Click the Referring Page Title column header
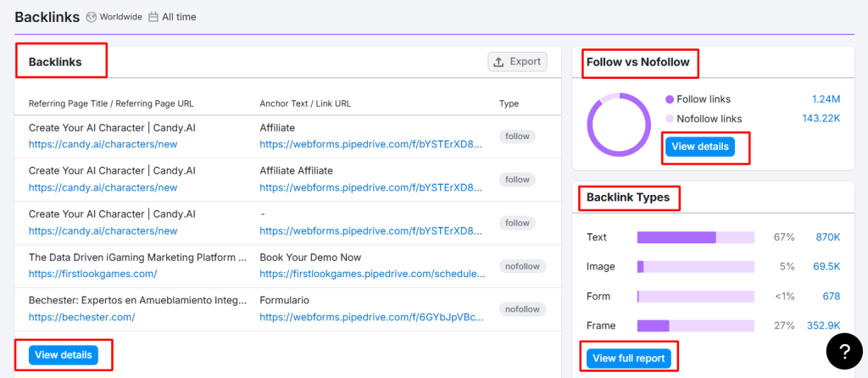The image size is (868, 378). click(x=111, y=103)
